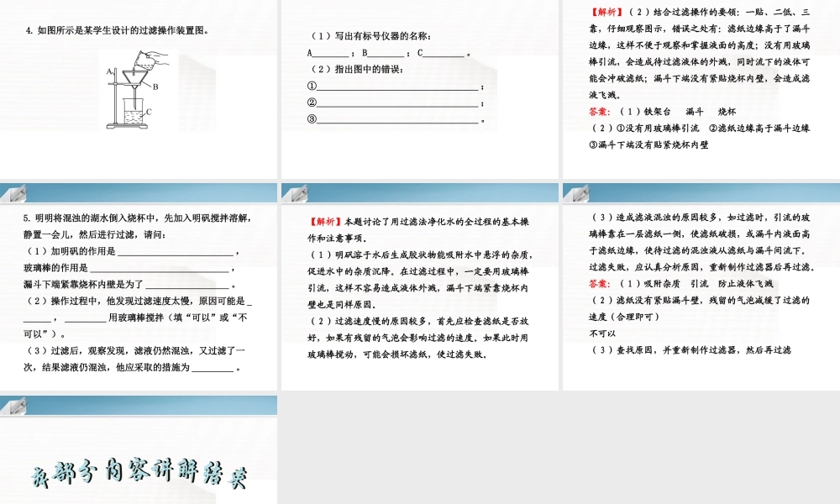The width and height of the screenshot is (840, 504).
Task: Click the red 【解析】 label before 本题讨论了
Action: 325,222
